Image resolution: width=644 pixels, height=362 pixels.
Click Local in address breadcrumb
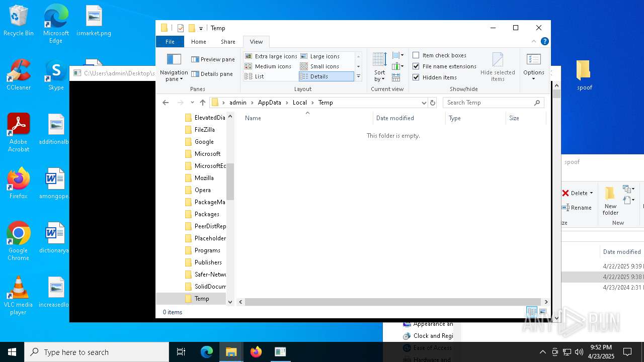click(299, 103)
